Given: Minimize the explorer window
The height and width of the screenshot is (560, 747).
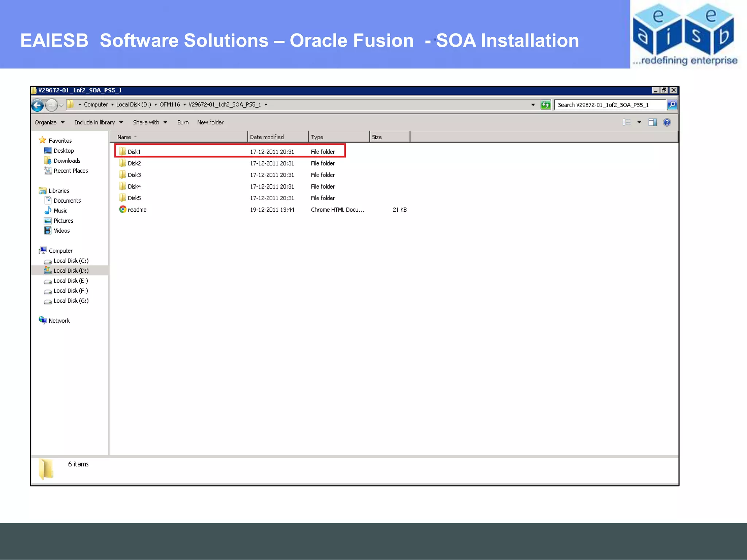Looking at the screenshot, I should [x=655, y=90].
